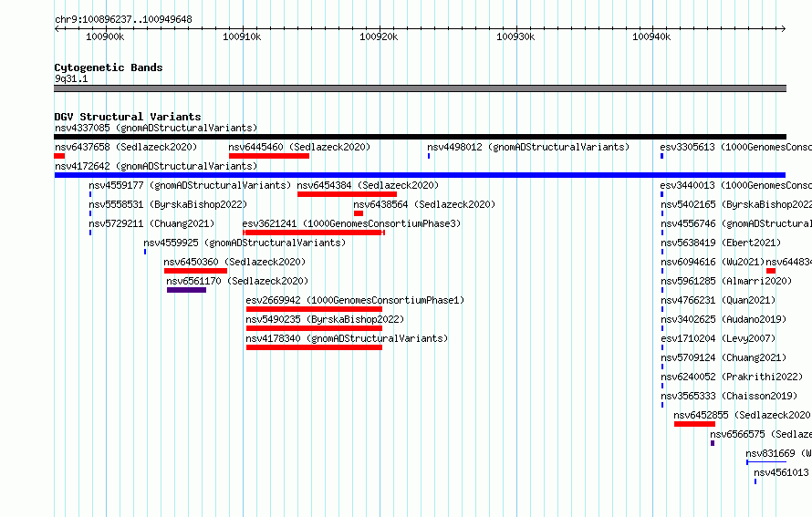This screenshot has height=517, width=812.
Task: Click nsv6240052 (Prakrithi2022) label
Action: [732, 377]
